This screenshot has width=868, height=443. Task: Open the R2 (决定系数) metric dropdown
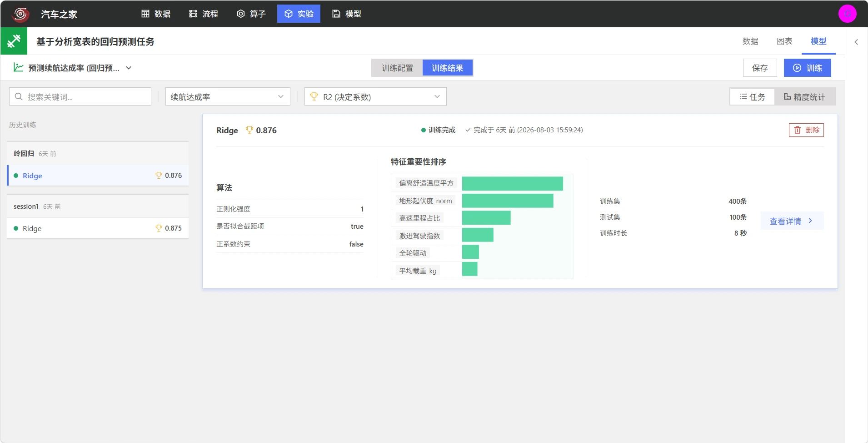tap(375, 97)
